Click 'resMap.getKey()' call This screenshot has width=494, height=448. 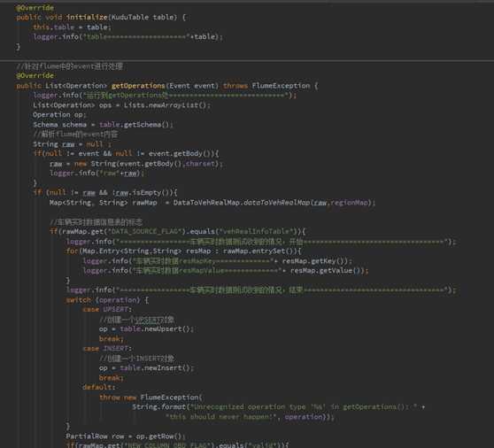[x=313, y=261]
